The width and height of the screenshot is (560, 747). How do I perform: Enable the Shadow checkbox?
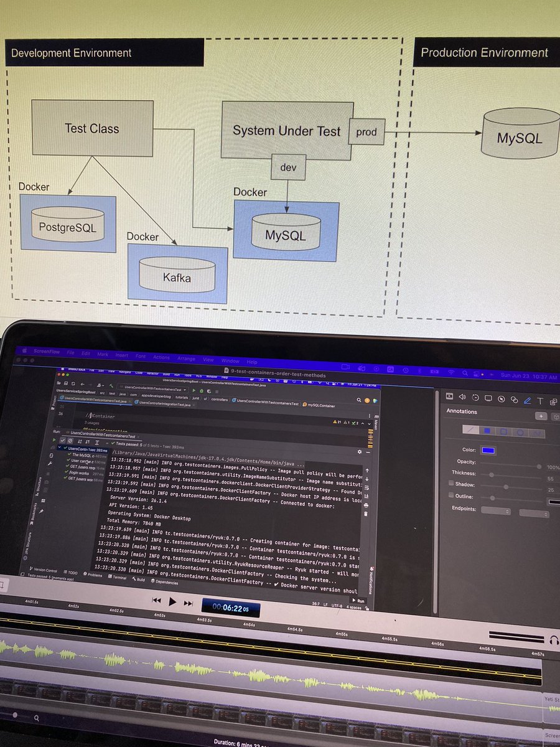click(451, 484)
